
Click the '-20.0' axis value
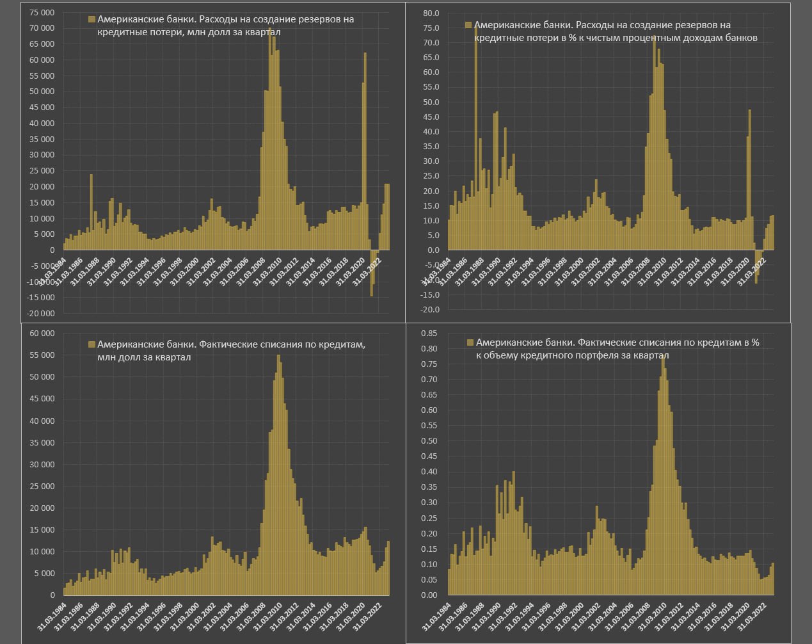tap(429, 310)
